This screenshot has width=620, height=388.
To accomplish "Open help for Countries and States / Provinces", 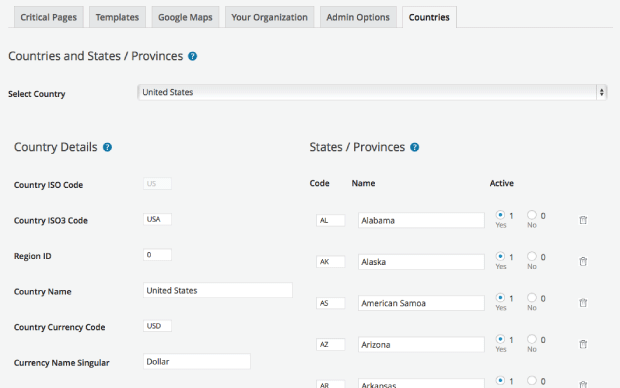I will 192,56.
